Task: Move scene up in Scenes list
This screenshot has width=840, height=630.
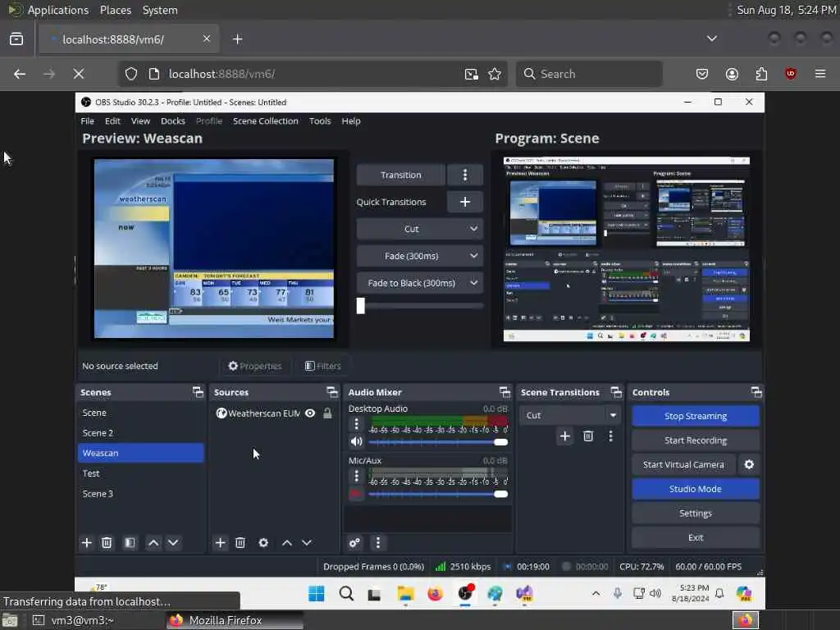Action: tap(153, 543)
